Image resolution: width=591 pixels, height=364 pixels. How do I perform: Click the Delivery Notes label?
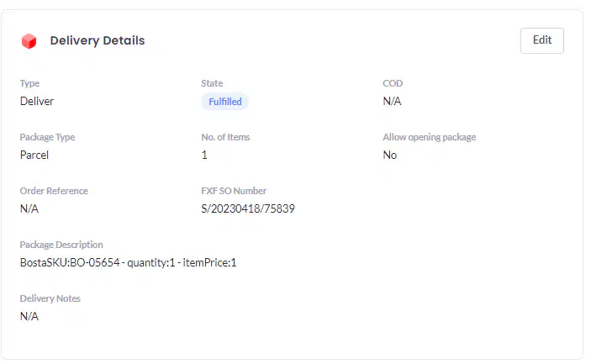[50, 298]
